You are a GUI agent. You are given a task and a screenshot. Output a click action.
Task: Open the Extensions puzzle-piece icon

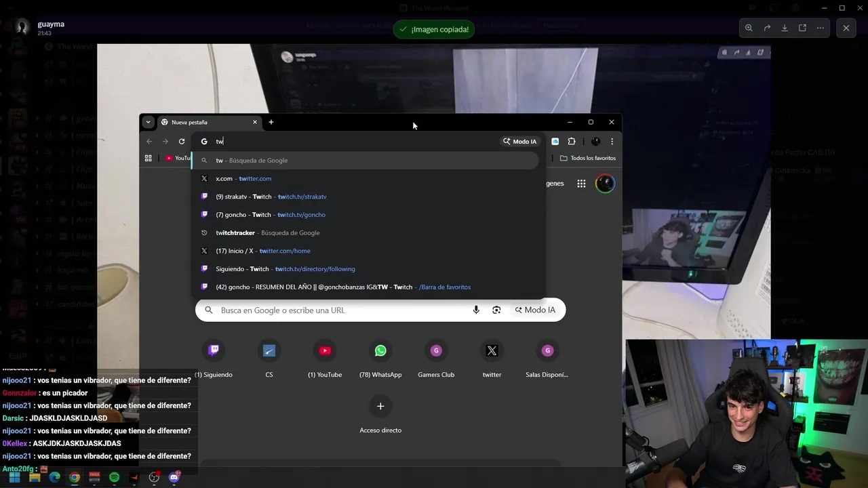pyautogui.click(x=572, y=142)
